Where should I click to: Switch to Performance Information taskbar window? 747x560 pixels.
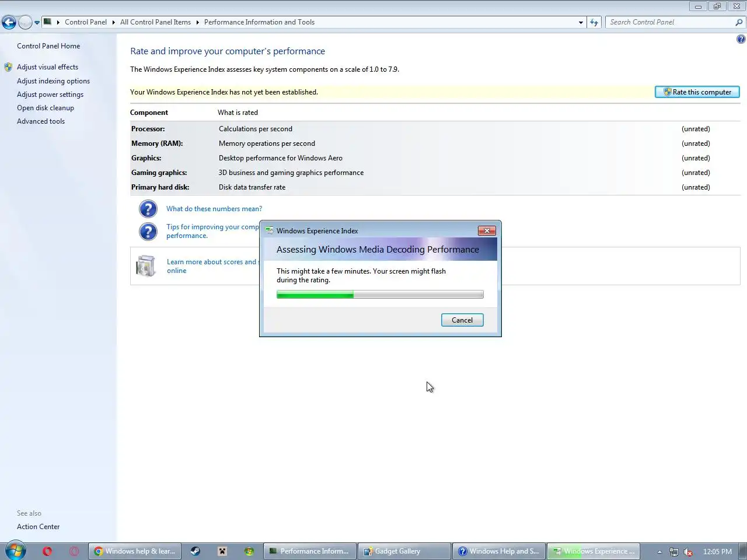pyautogui.click(x=310, y=551)
